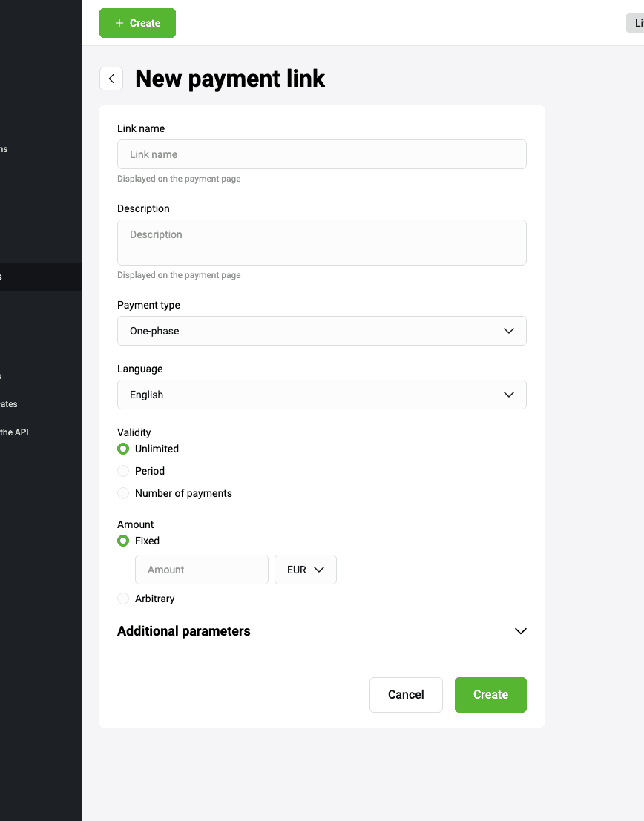This screenshot has width=644, height=821.
Task: Expand the Additional parameters section heading
Action: coord(184,631)
